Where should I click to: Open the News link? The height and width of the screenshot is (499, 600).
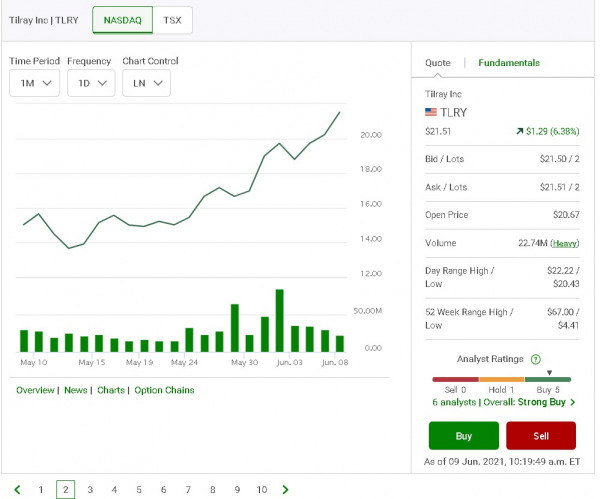click(x=76, y=390)
